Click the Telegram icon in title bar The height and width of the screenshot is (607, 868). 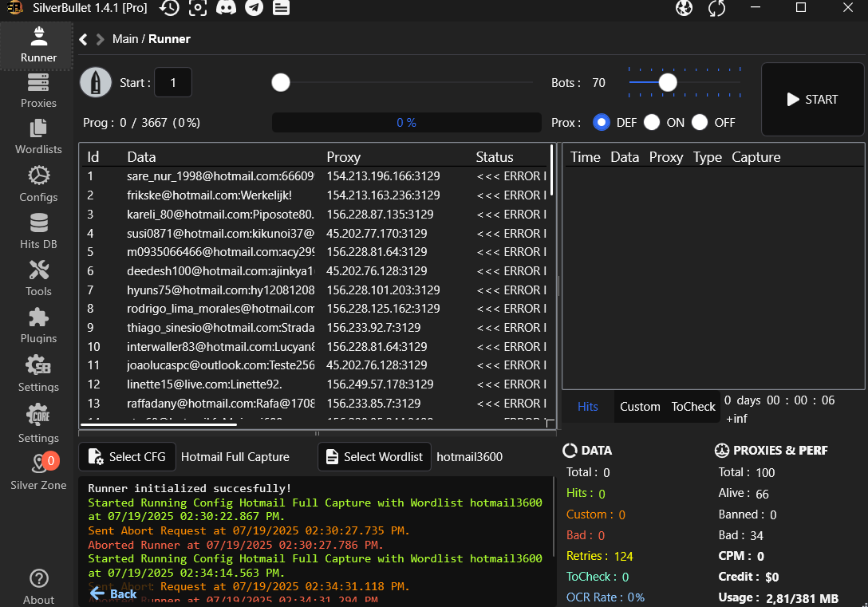(x=254, y=8)
